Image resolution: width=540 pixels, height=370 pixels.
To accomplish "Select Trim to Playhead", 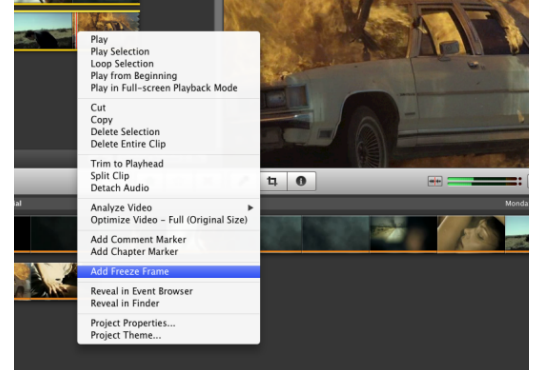I will [x=168, y=164].
